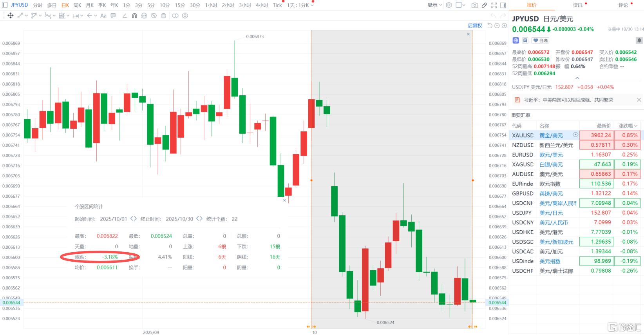Select the 周K weekly chart tab
This screenshot has height=335, width=644.
click(x=78, y=5)
